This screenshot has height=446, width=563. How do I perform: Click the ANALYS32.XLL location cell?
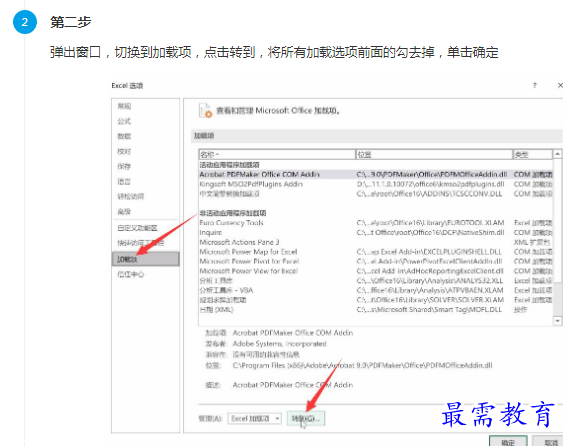pyautogui.click(x=430, y=281)
